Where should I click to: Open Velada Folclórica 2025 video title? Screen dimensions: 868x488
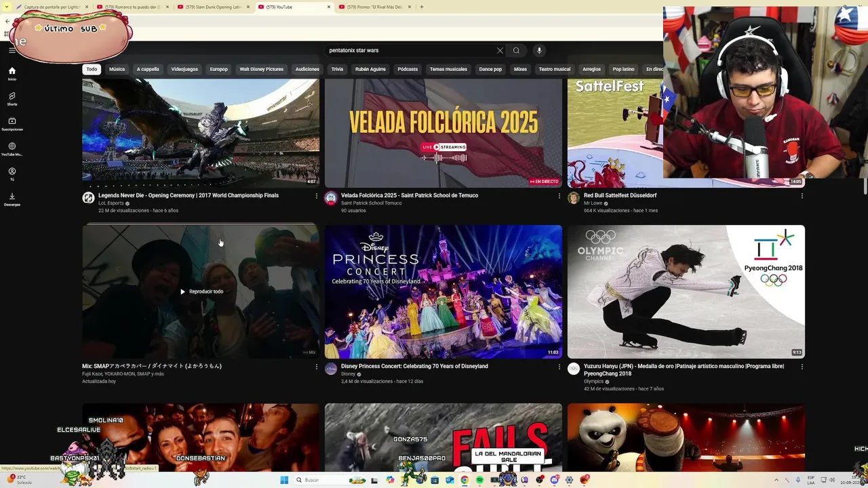tap(410, 195)
